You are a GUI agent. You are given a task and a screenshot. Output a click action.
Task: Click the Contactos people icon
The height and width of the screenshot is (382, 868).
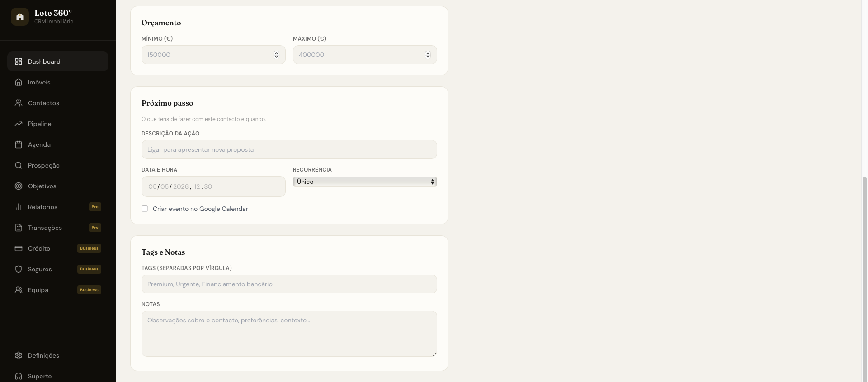click(19, 103)
